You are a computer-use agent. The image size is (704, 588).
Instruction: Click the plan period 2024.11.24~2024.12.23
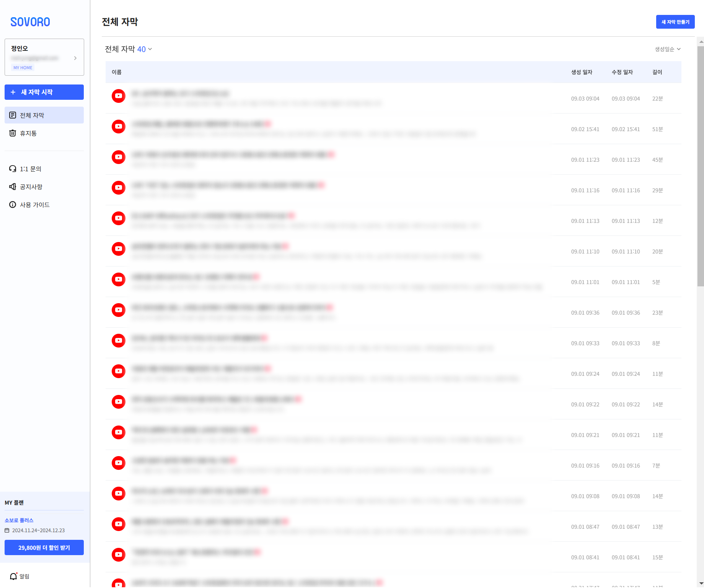(x=38, y=530)
